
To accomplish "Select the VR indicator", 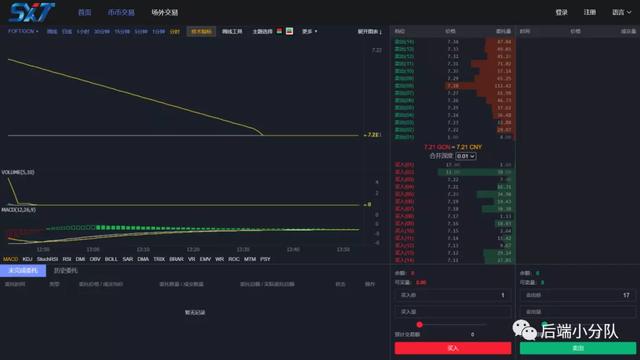I will [x=191, y=259].
